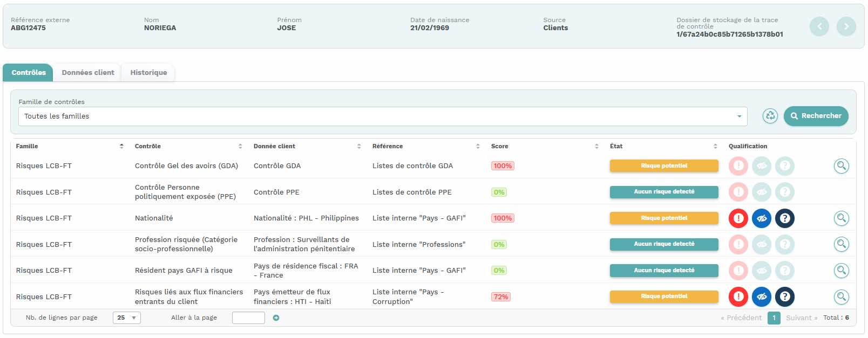Click faded exclamation icon on Profession risquée row

tap(738, 244)
